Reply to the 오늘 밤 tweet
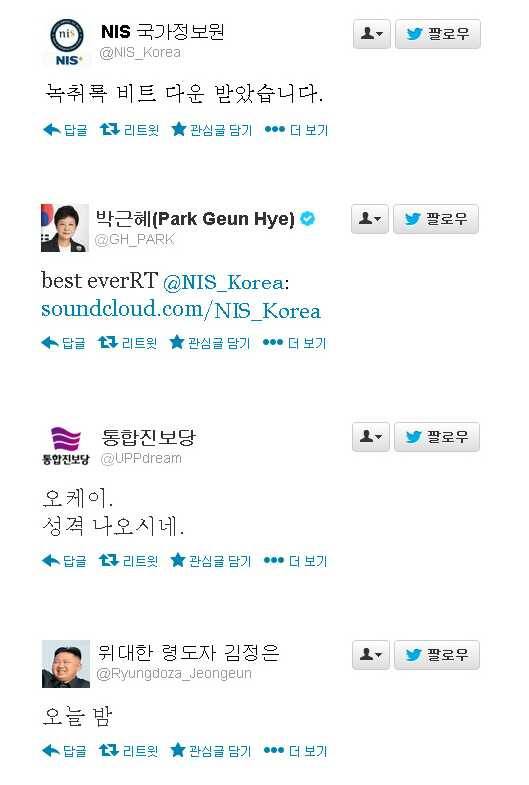Image resolution: width=529 pixels, height=785 pixels. (65, 751)
